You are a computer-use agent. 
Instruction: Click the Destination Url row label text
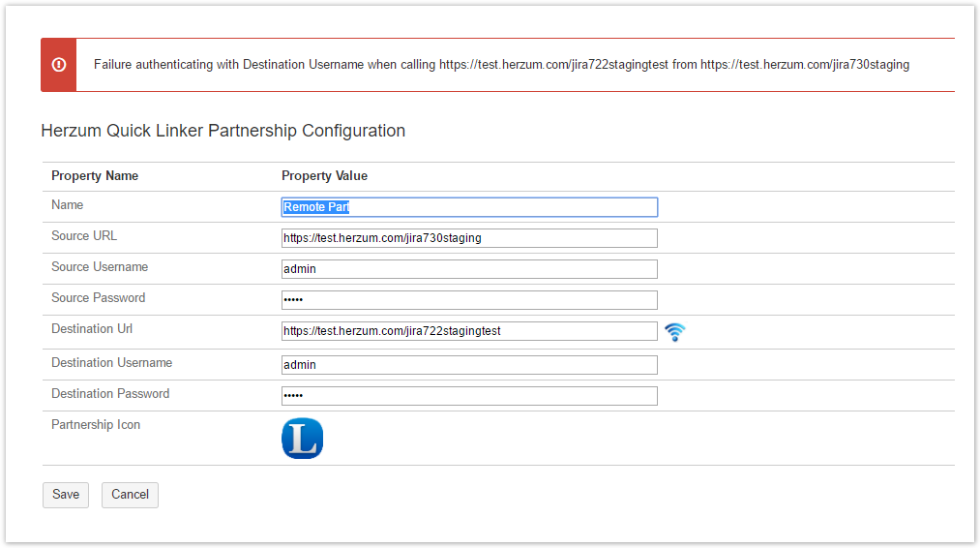click(x=92, y=329)
